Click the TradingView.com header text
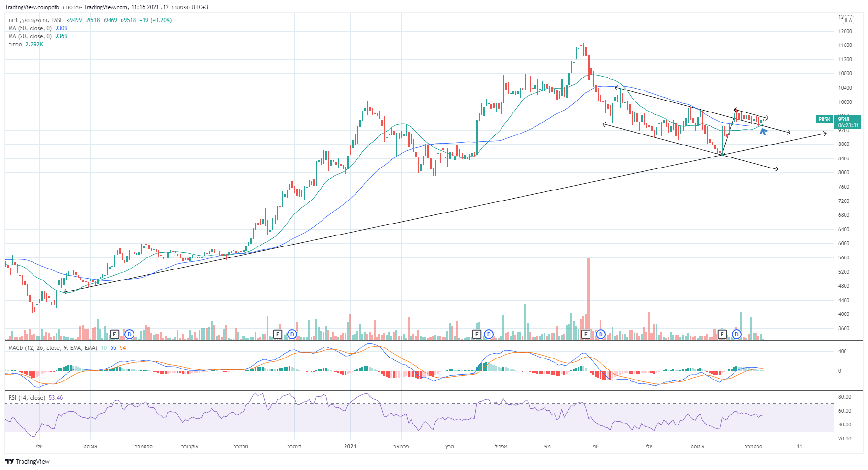The height and width of the screenshot is (470, 868). 106,7
